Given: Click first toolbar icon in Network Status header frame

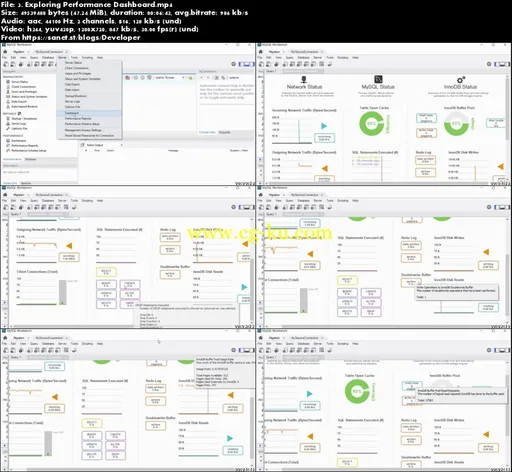Looking at the screenshot, I should [262, 64].
